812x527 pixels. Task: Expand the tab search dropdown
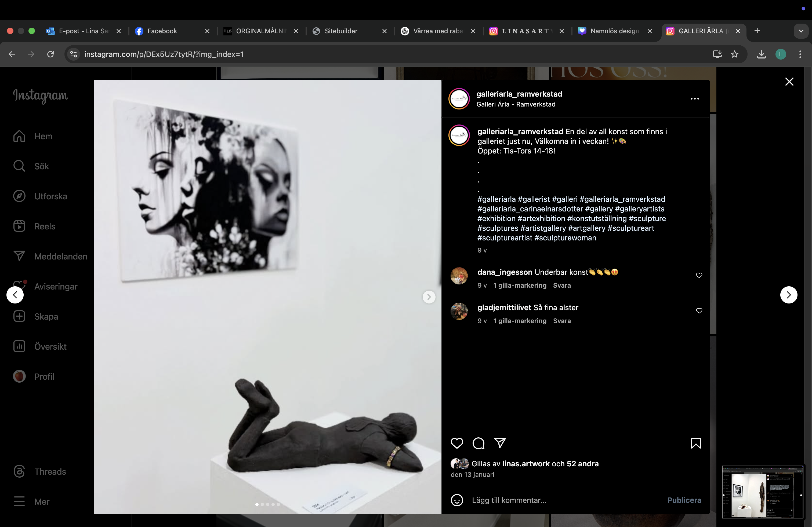pos(801,31)
